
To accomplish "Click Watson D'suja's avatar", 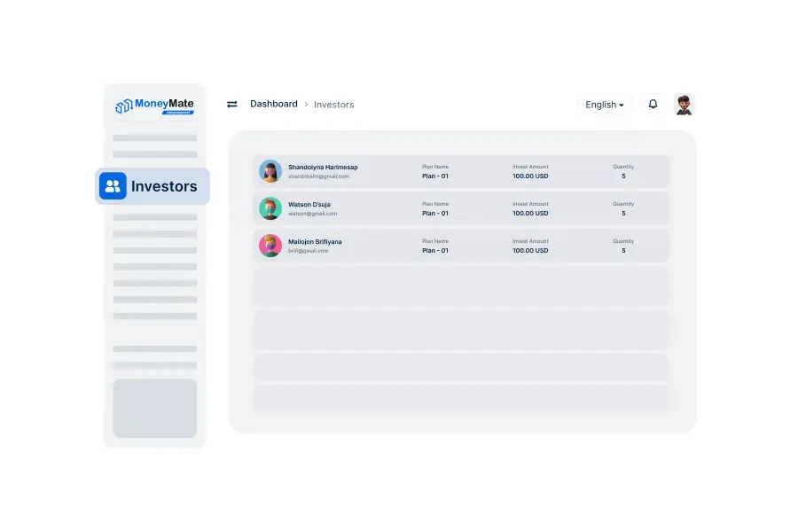I will [270, 208].
